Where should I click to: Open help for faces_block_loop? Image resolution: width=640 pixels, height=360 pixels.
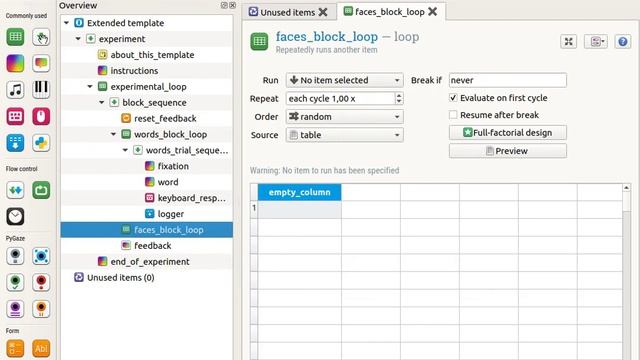[x=622, y=41]
